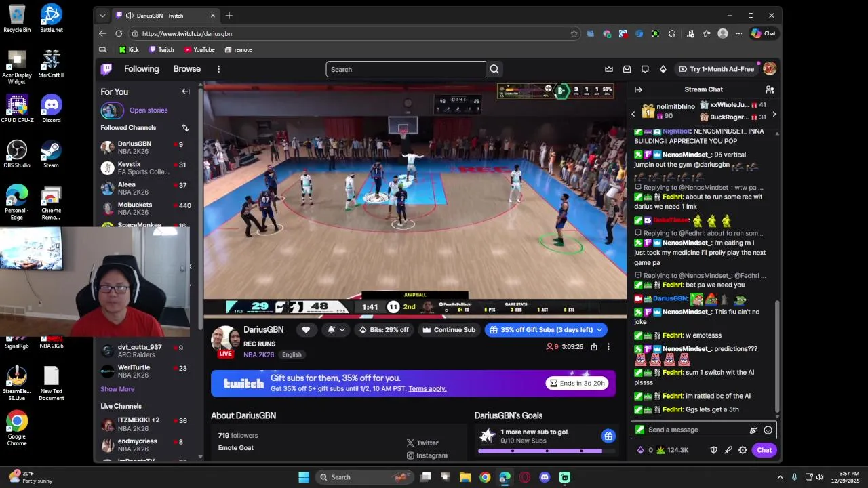
Task: Open the Twitch user avatar menu
Action: [770, 69]
